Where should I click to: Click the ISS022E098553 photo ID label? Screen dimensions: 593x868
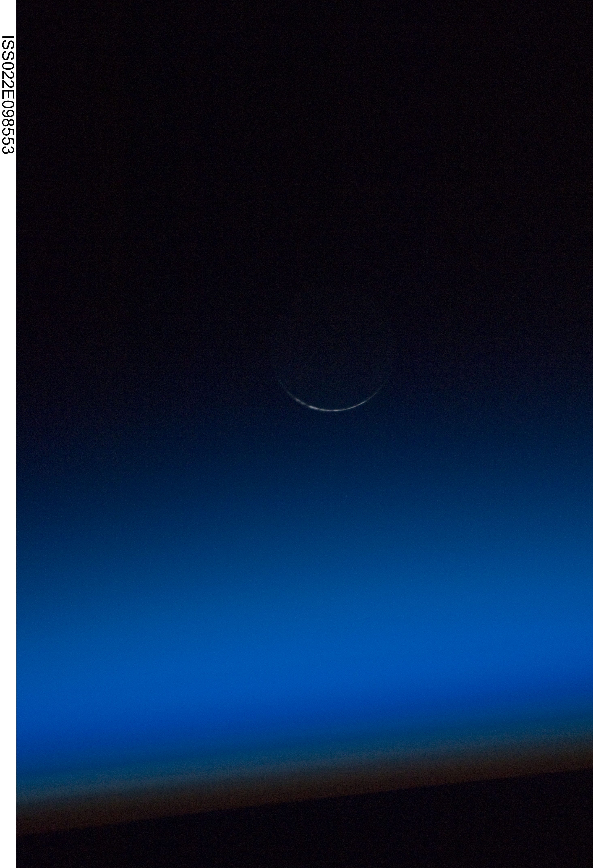(8, 95)
